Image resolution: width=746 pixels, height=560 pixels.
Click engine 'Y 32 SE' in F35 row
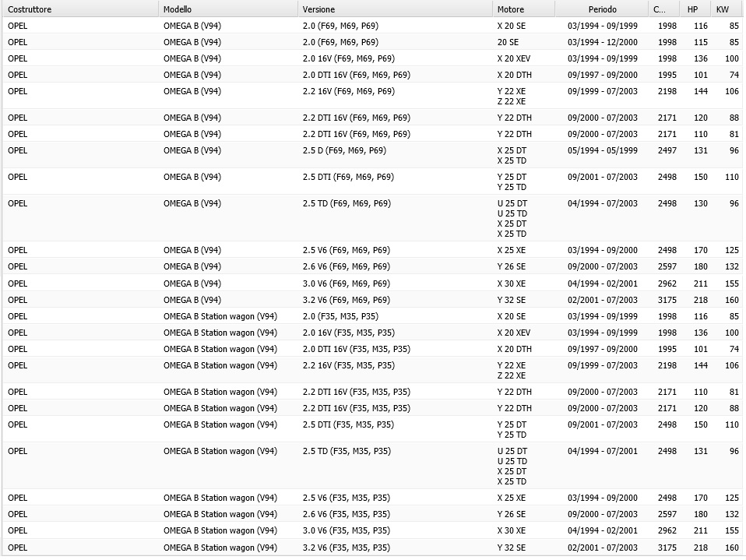512,548
